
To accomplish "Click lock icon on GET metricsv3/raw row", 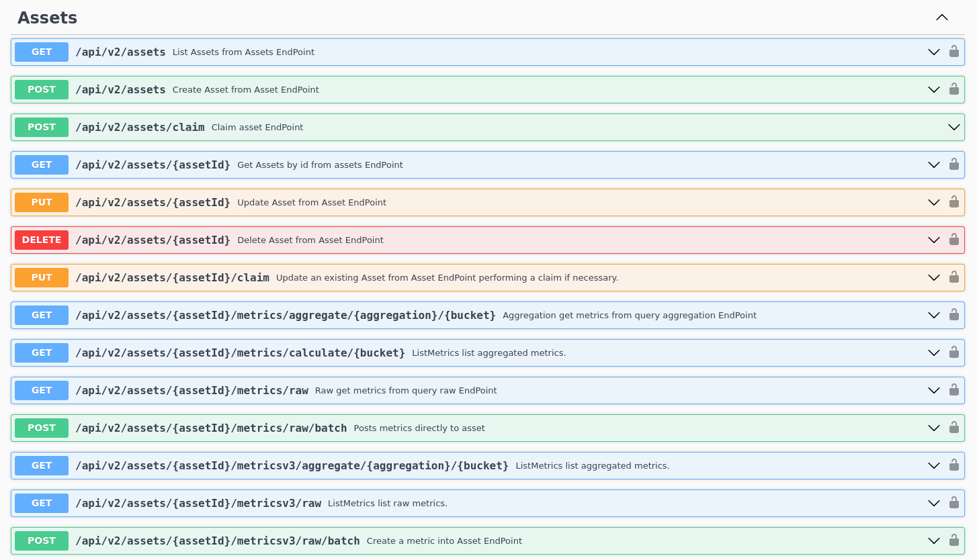I will (953, 503).
